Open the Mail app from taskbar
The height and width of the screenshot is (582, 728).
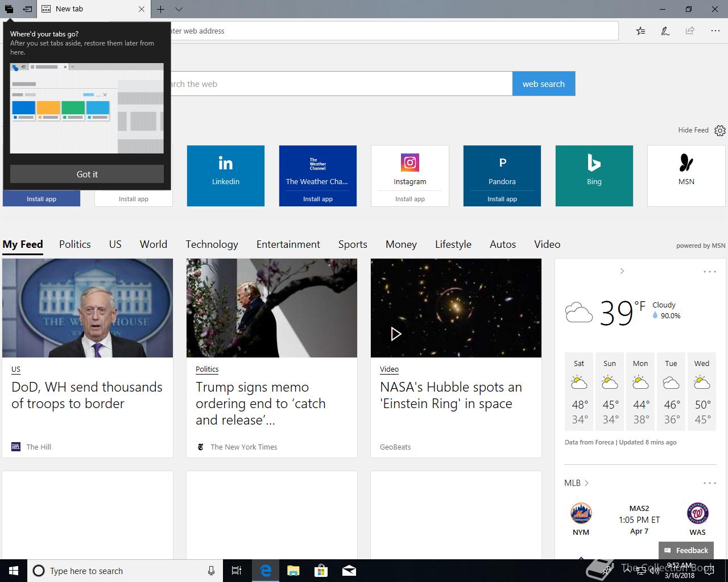tap(349, 571)
